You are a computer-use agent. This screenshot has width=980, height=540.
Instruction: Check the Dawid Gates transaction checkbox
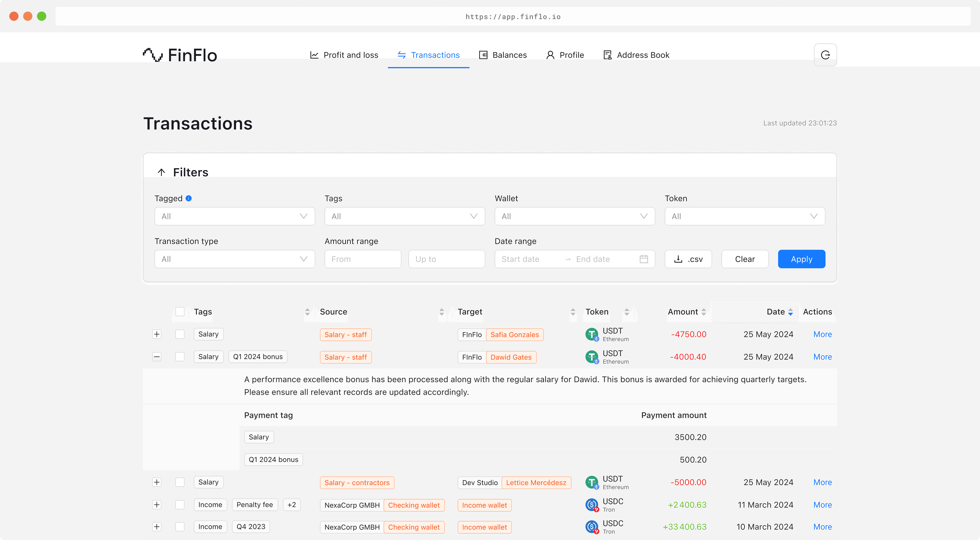pos(180,357)
